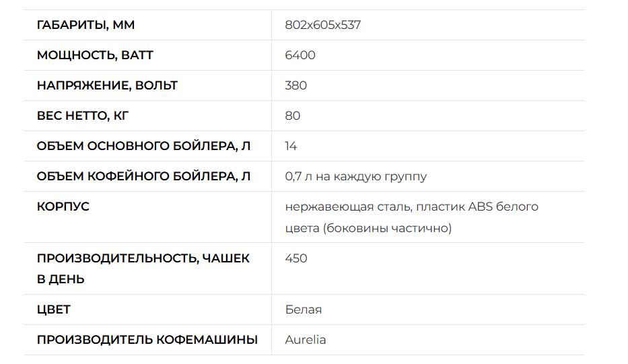This screenshot has width=628, height=364.
Task: Click the ПРОИЗВОДИТЕЛЬНОСТЬ, ЧАШЕК В ДЕНЬ label
Action: 143,268
